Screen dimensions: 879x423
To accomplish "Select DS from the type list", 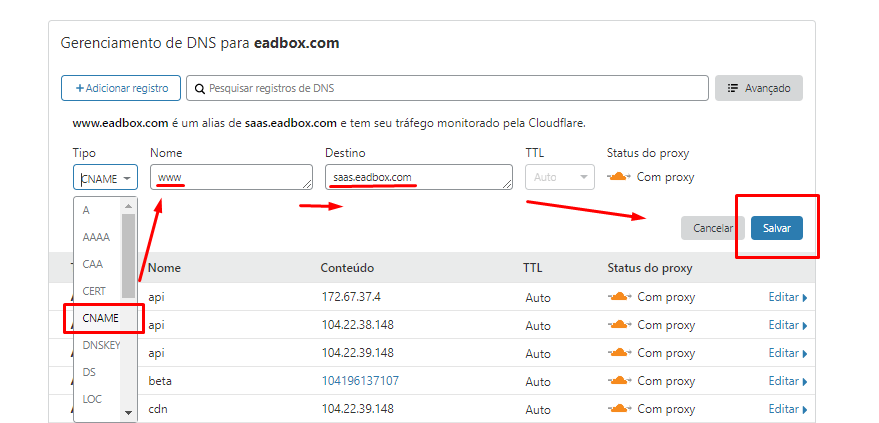I will (89, 372).
